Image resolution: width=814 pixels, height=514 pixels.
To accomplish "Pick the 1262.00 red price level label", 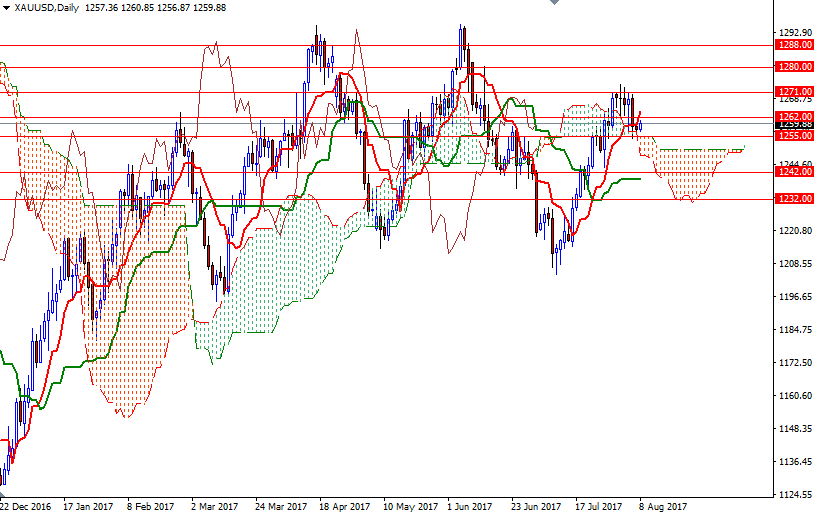I will pyautogui.click(x=793, y=117).
